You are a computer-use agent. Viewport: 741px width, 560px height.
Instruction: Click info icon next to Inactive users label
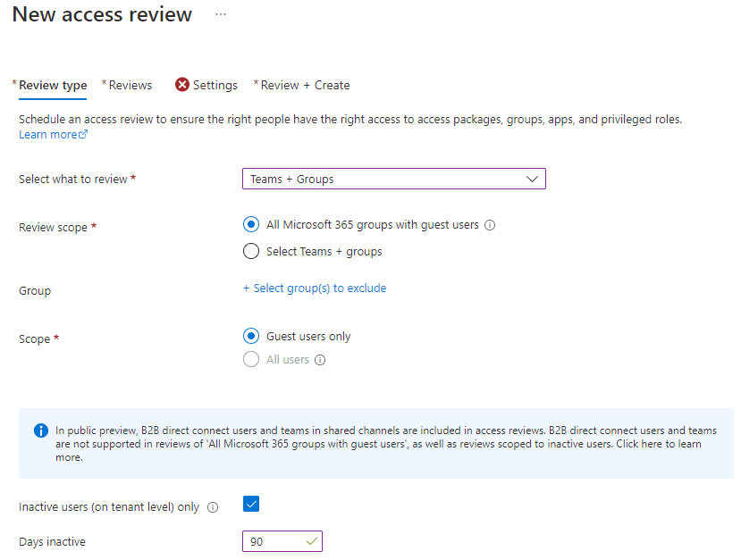pos(213,507)
